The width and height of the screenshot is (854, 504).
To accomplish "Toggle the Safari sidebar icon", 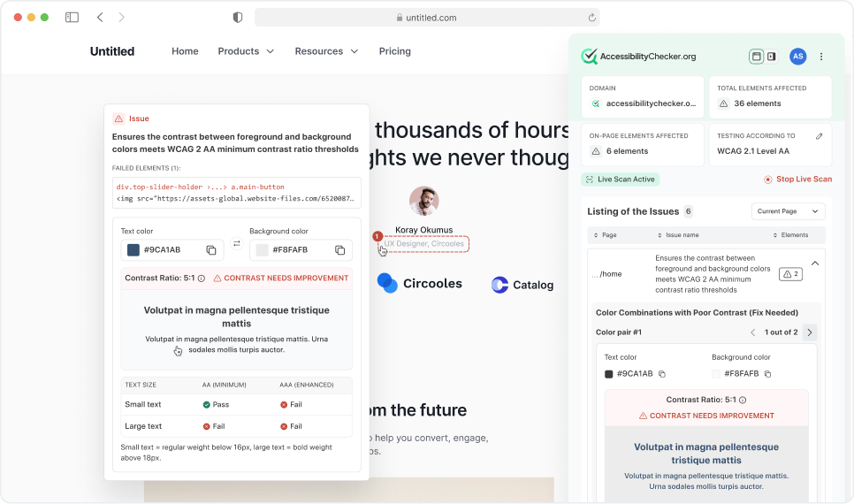I will click(x=72, y=18).
